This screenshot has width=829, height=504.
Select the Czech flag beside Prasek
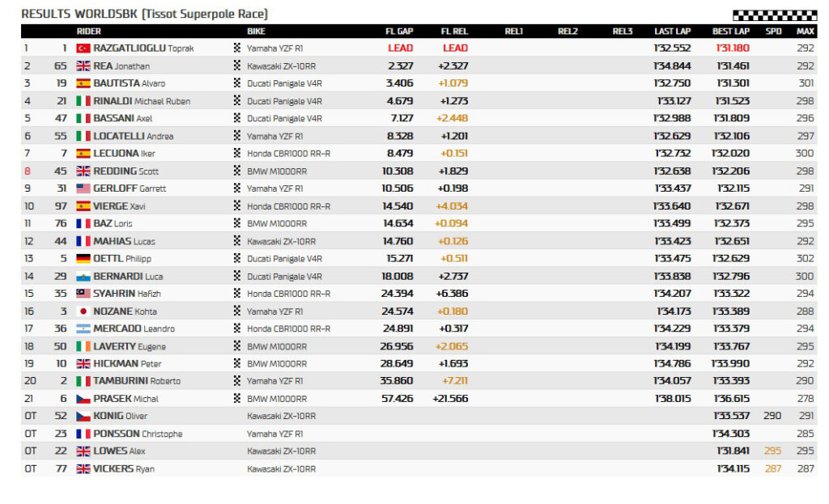[83, 399]
